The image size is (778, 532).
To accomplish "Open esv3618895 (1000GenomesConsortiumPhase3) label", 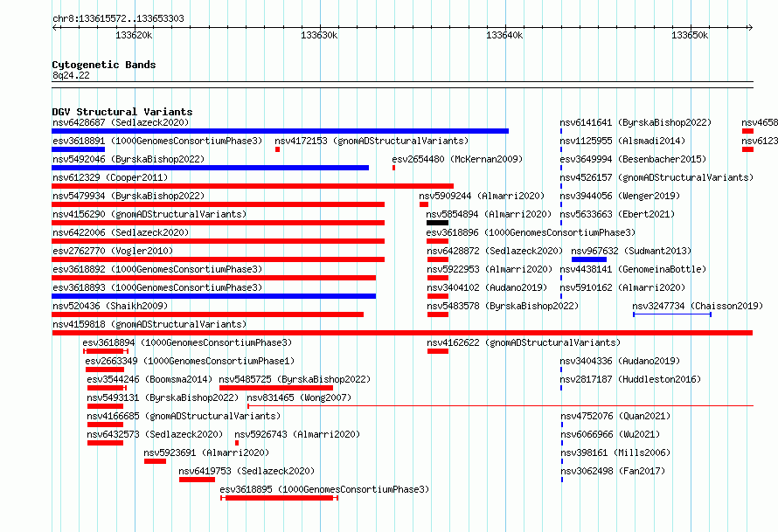I will coord(324,489).
